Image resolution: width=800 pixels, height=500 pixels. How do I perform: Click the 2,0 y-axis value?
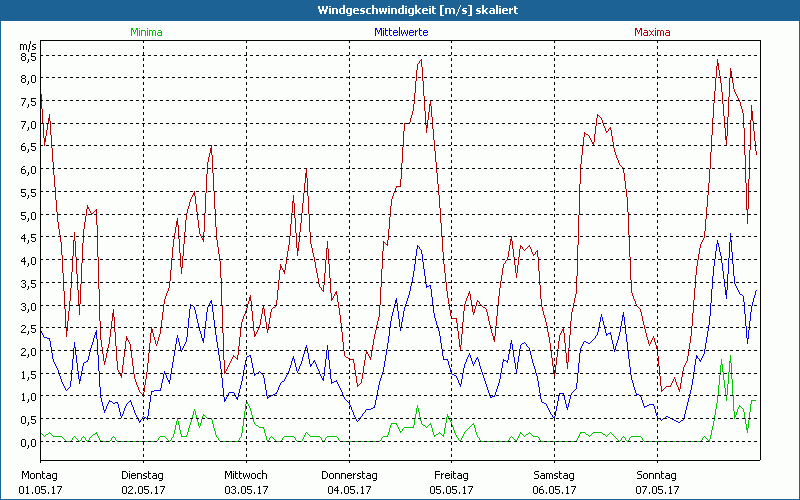click(x=28, y=352)
